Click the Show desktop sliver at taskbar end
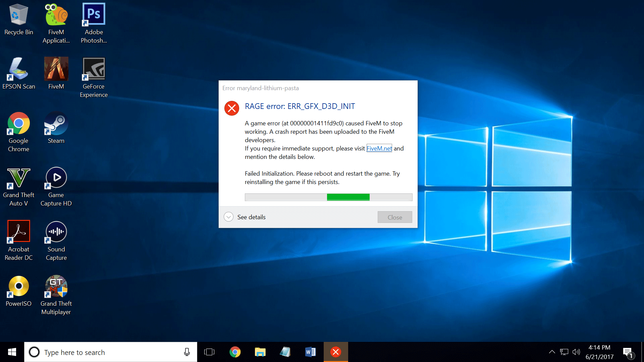This screenshot has width=644, height=362. pyautogui.click(x=642, y=352)
